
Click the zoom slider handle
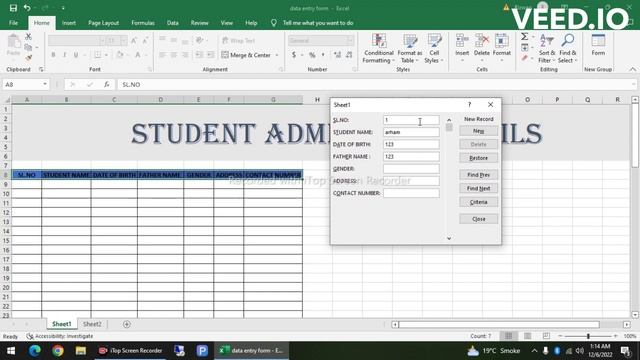click(x=588, y=336)
